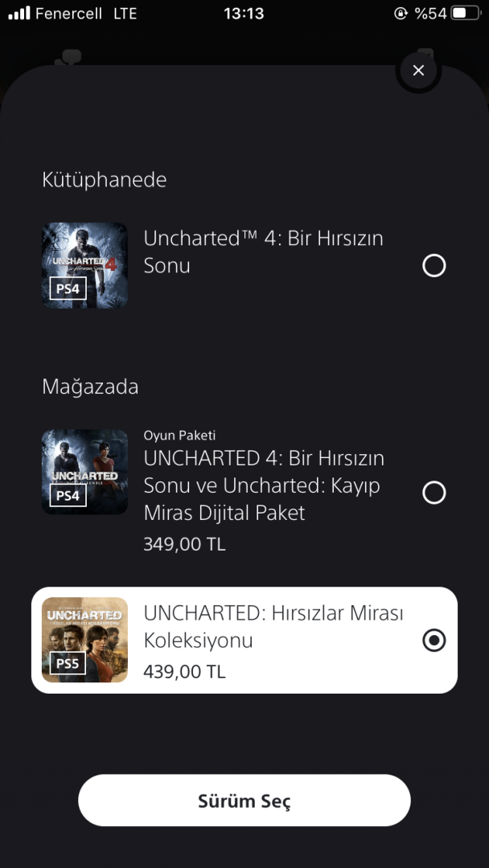489x868 pixels.
Task: Tap the PS5 badge on the collection
Action: point(68,663)
